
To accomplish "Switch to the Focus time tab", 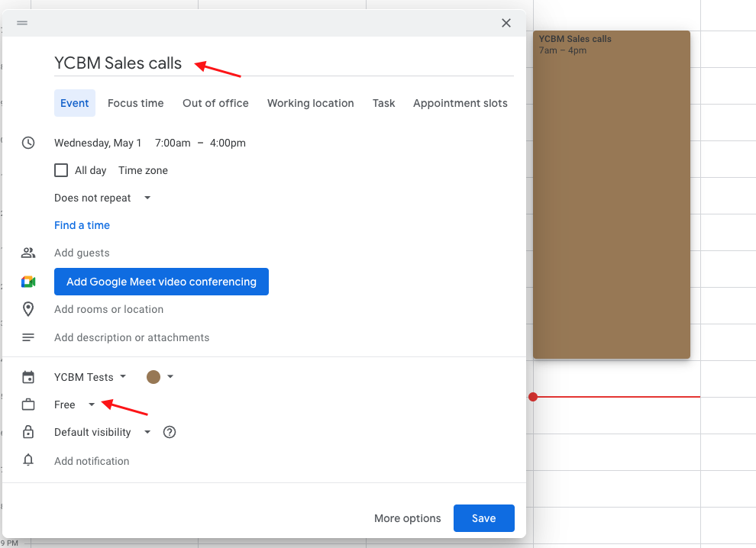I will point(135,103).
